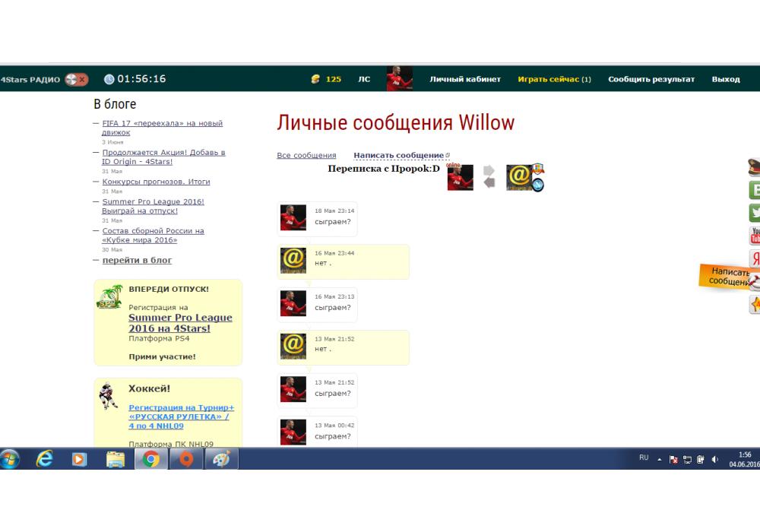The image size is (760, 532).
Task: Click the green Twitter bird social icon
Action: click(x=755, y=213)
